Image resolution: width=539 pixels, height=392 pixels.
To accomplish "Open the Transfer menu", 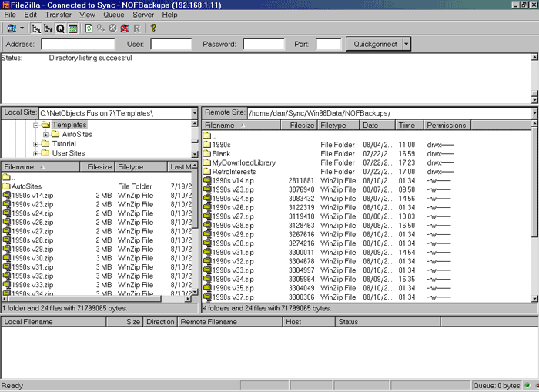I will 58,15.
